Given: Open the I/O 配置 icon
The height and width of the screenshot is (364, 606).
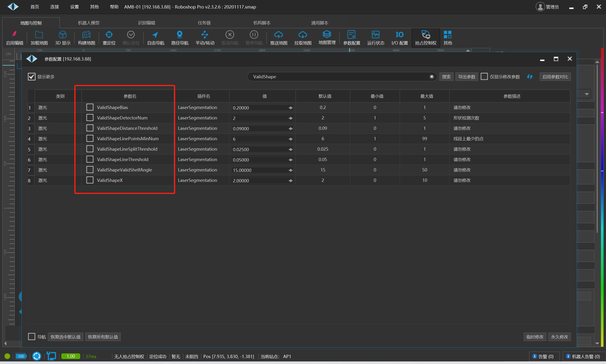Looking at the screenshot, I should coord(400,35).
